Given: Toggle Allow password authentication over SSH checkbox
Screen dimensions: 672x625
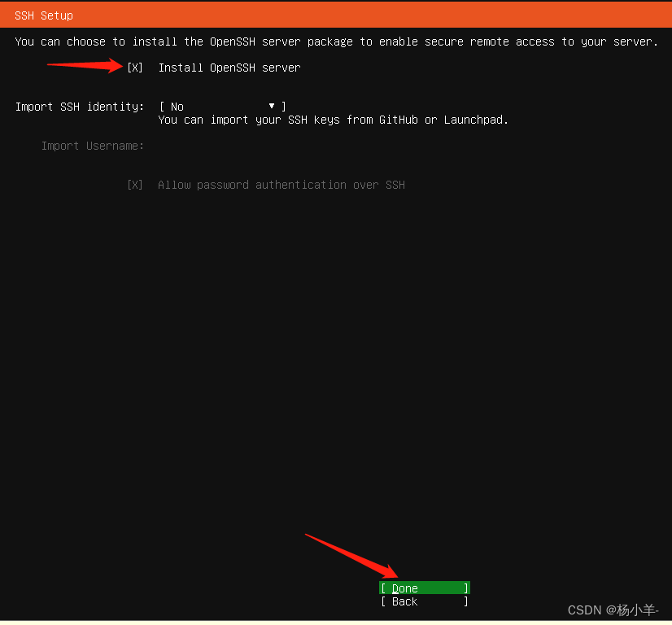Looking at the screenshot, I should 134,185.
